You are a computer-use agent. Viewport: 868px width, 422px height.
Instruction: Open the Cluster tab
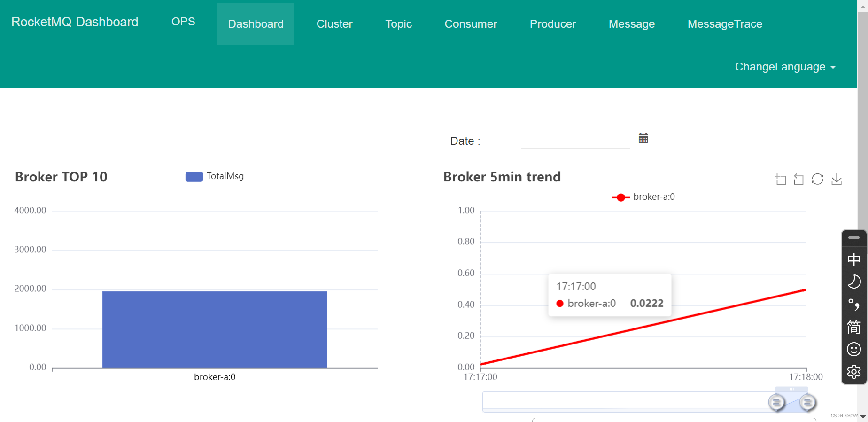[334, 24]
